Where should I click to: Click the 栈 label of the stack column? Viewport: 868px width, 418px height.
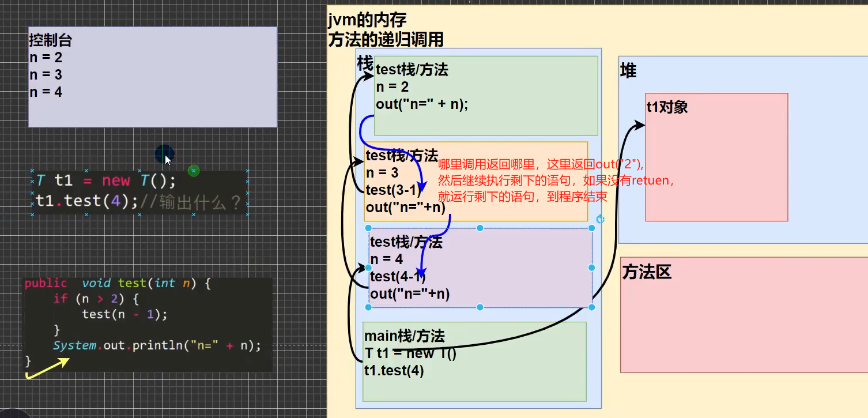click(x=365, y=63)
